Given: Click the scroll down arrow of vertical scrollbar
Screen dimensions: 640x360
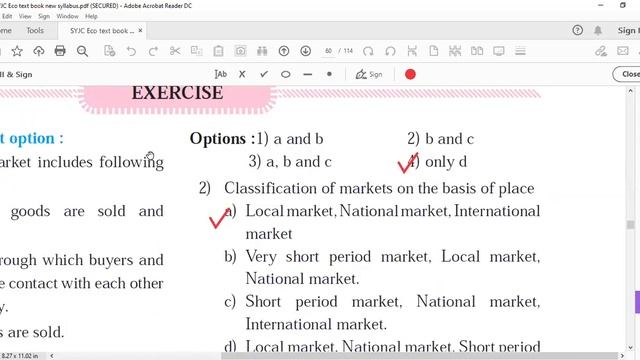Looking at the screenshot, I should pos(631,347).
